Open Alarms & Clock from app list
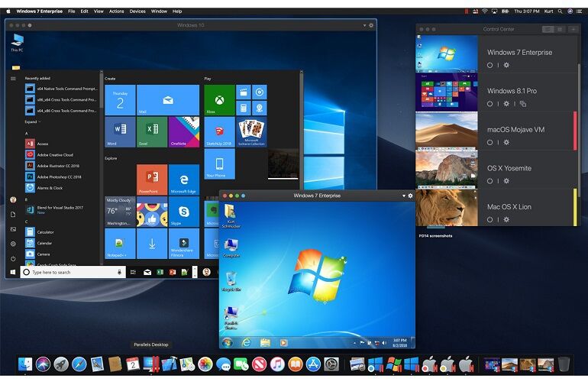This screenshot has width=588, height=385. tap(44, 188)
